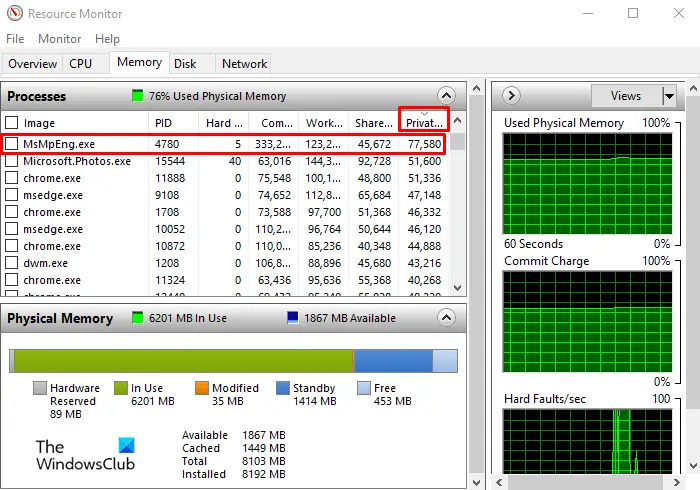Sort by the Image column header

85,123
